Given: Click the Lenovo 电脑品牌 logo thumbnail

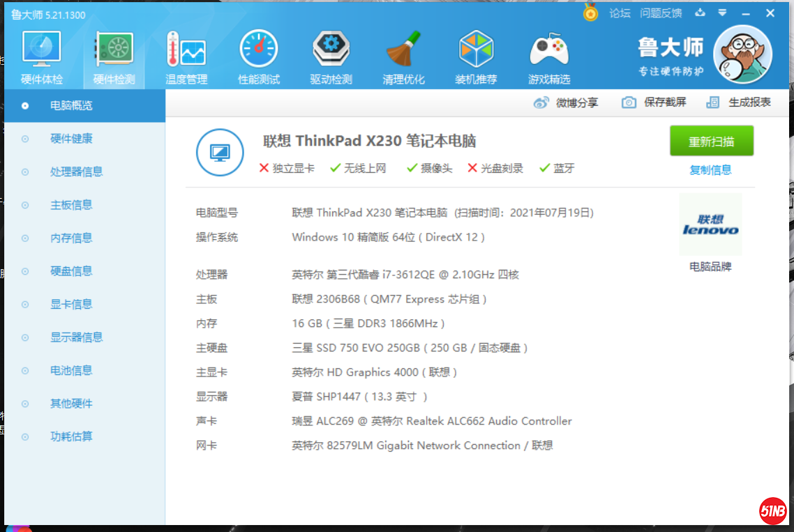Looking at the screenshot, I should [710, 225].
